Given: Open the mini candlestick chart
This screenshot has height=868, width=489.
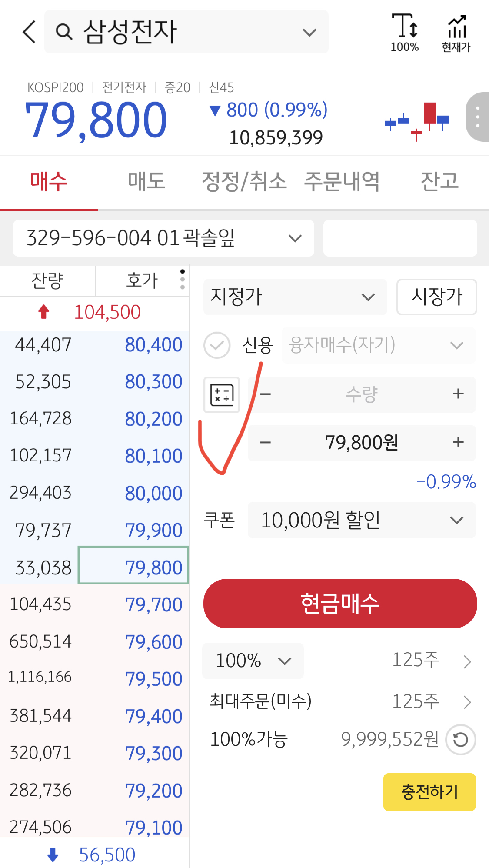Looking at the screenshot, I should 416,122.
